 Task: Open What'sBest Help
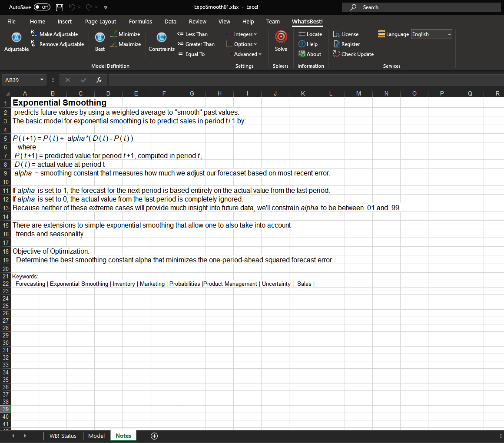(308, 44)
